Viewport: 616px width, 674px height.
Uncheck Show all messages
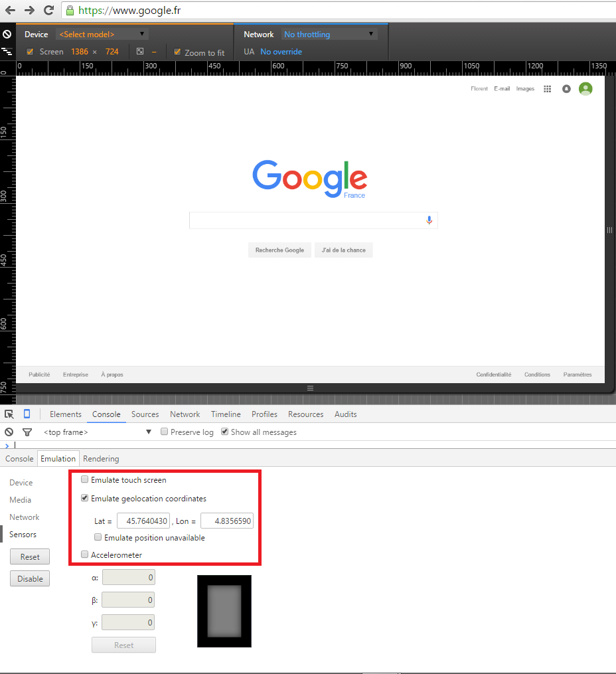click(224, 432)
